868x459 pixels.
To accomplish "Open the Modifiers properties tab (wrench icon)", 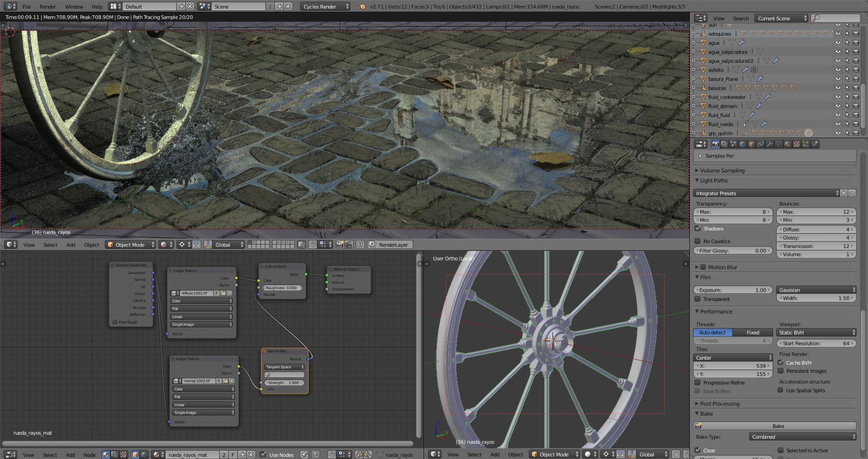I will pos(770,144).
